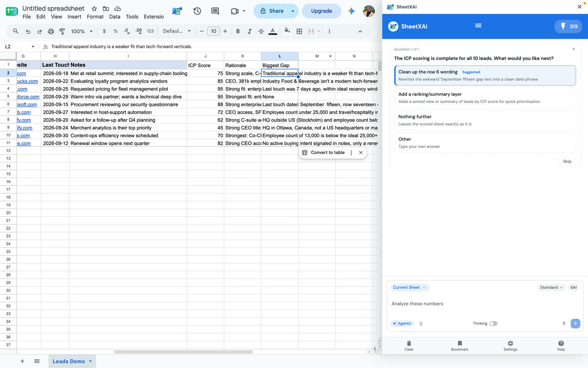
Task: Open the comments speech bubble icon
Action: coord(215,11)
